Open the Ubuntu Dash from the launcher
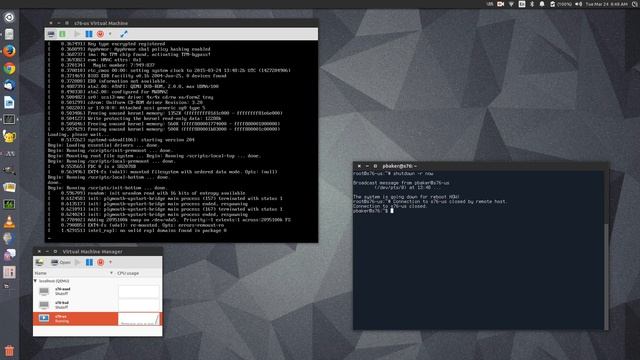640x360 pixels. (9, 17)
